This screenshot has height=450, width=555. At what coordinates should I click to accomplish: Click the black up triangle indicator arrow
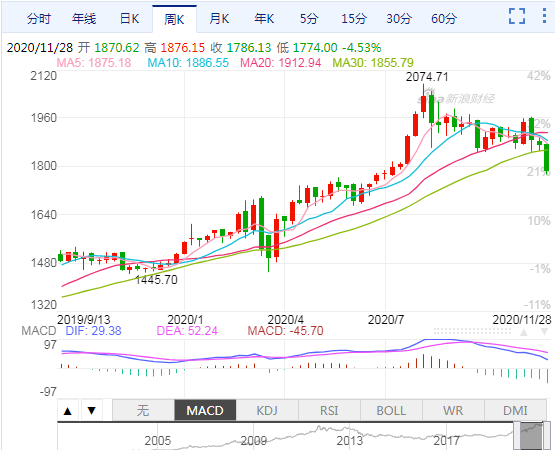click(x=68, y=411)
